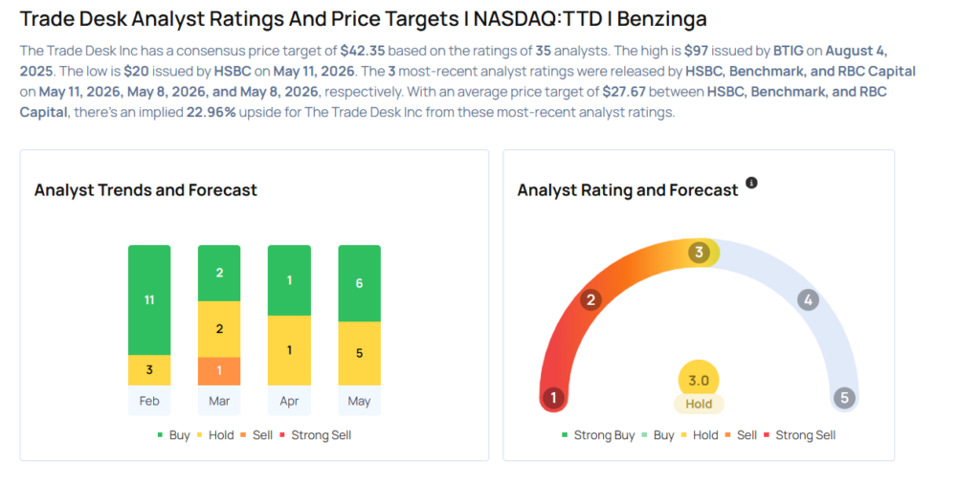
Task: Click the Hold badge under the 3.0 rating
Action: pyautogui.click(x=699, y=404)
